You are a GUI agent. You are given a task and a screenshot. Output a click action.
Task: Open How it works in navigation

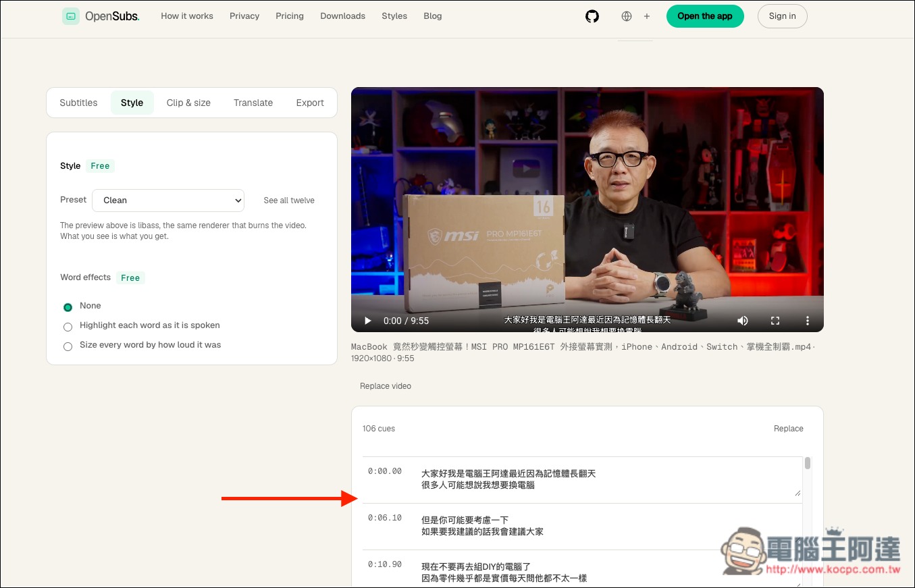(x=187, y=16)
